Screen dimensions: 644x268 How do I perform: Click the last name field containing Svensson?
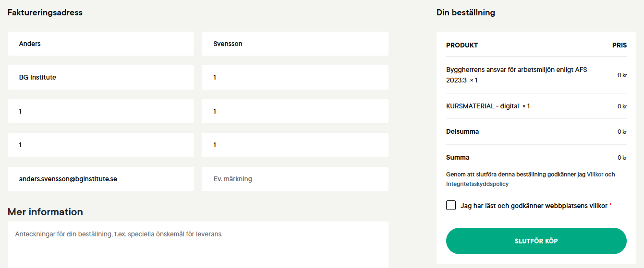295,44
